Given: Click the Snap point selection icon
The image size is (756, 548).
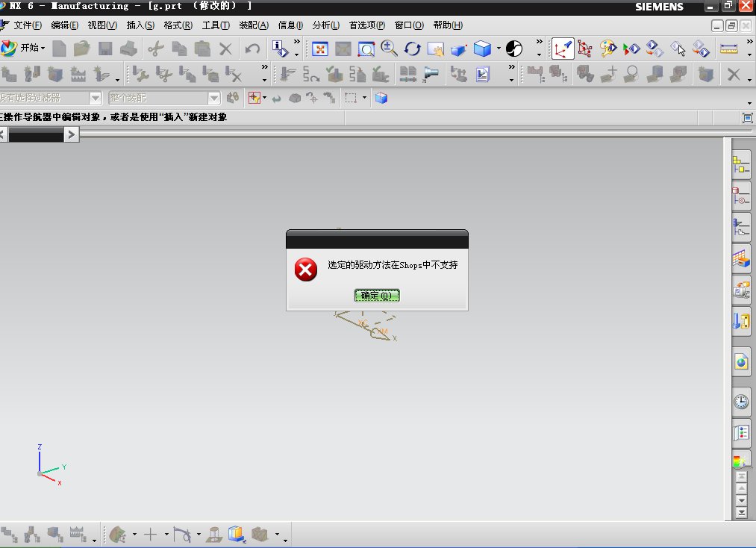Looking at the screenshot, I should (254, 98).
